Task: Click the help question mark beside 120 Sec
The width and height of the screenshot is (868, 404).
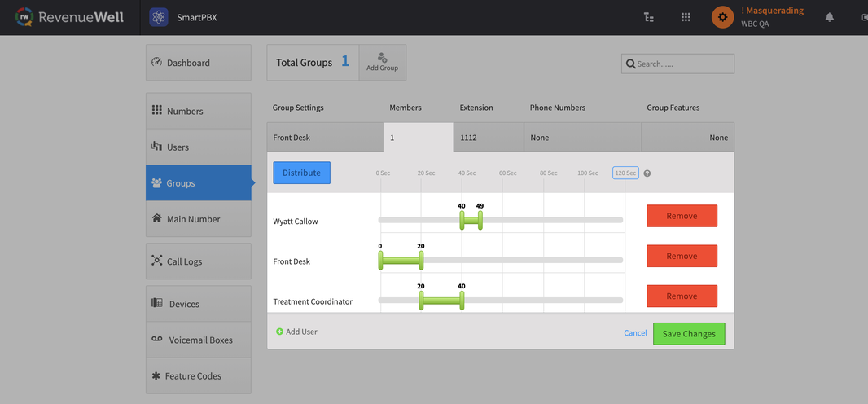Action: click(647, 173)
